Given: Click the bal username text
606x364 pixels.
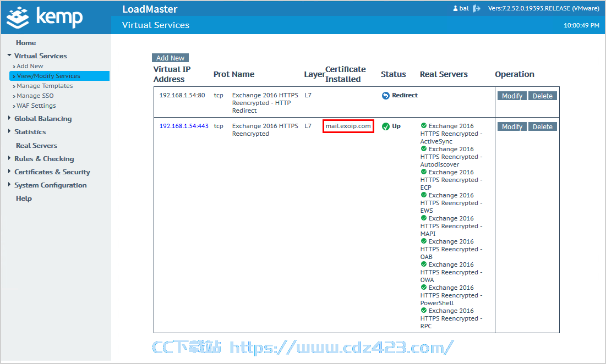Looking at the screenshot, I should [x=464, y=8].
